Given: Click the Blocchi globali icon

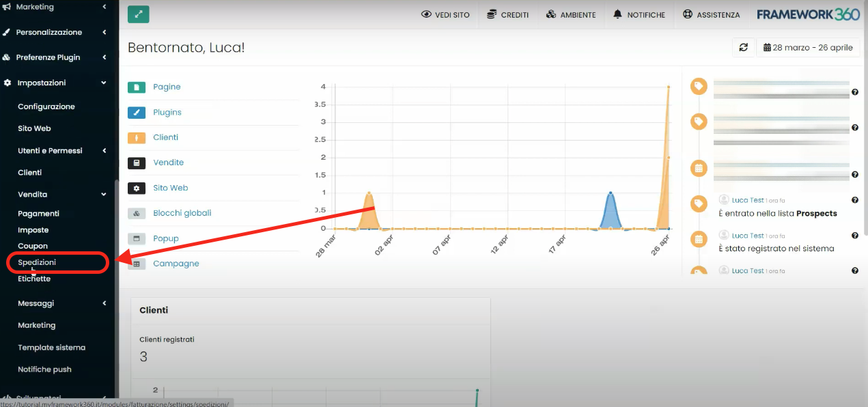Looking at the screenshot, I should coord(137,214).
